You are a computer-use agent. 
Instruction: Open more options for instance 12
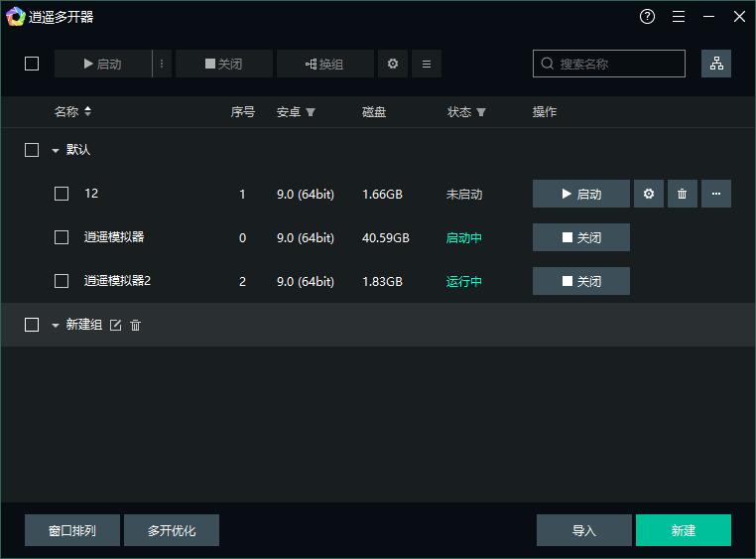716,194
